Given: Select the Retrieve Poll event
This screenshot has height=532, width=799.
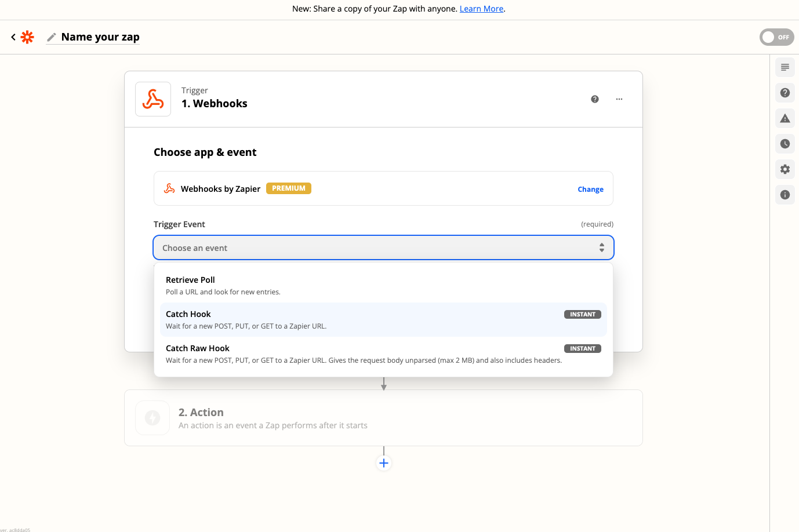Looking at the screenshot, I should pyautogui.click(x=383, y=285).
